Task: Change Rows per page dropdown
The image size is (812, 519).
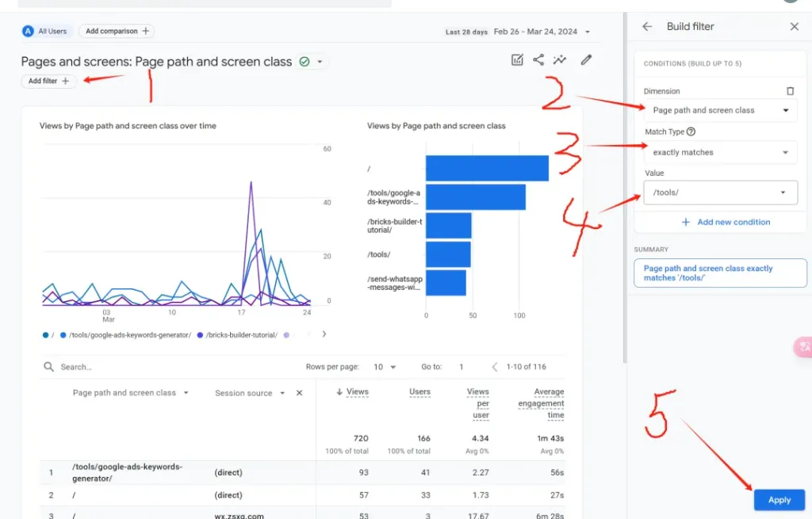Action: [x=384, y=367]
